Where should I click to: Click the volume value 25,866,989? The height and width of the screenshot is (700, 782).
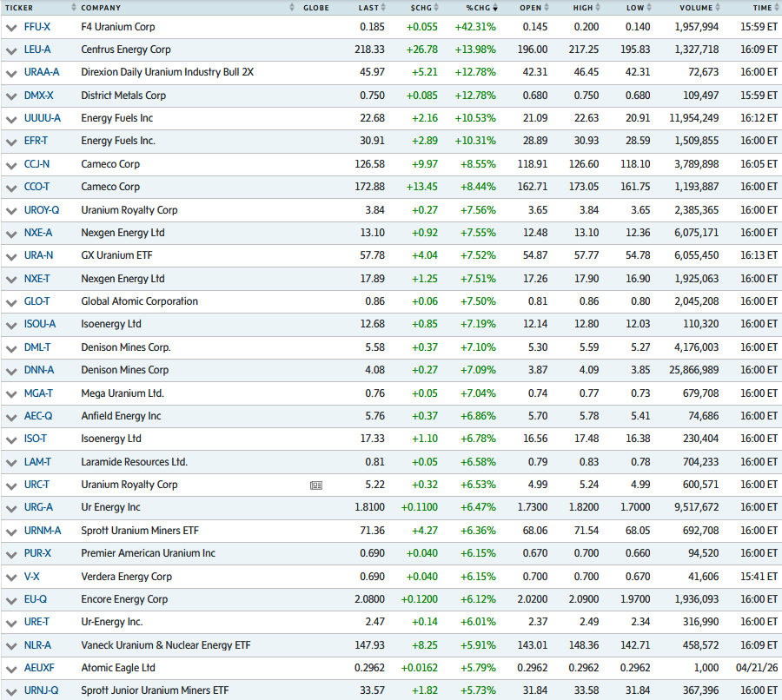[x=693, y=370]
